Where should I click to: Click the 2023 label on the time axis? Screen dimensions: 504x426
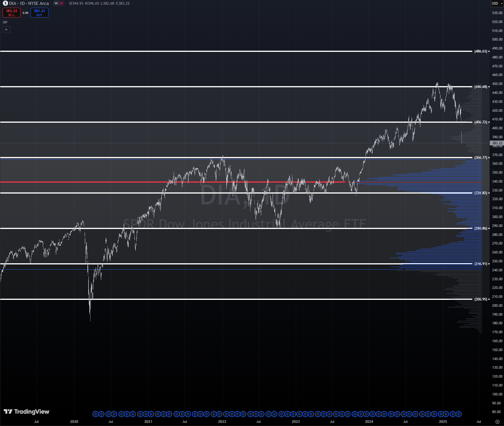[296, 422]
